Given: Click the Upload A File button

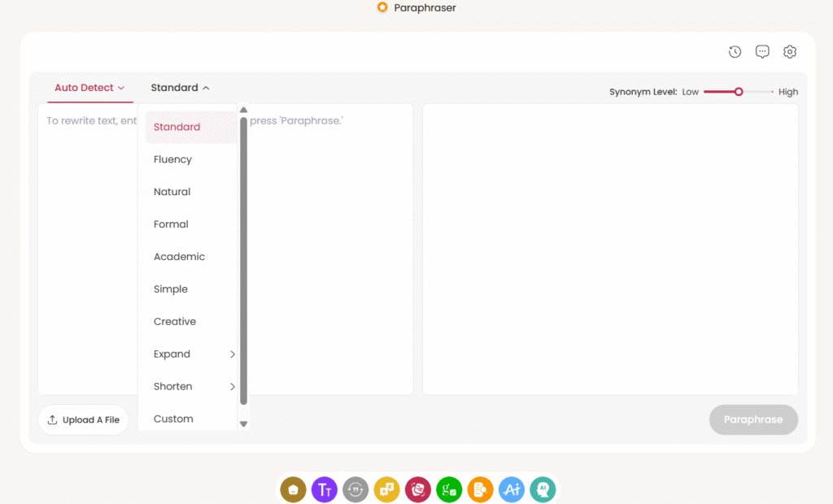Looking at the screenshot, I should click(x=83, y=419).
